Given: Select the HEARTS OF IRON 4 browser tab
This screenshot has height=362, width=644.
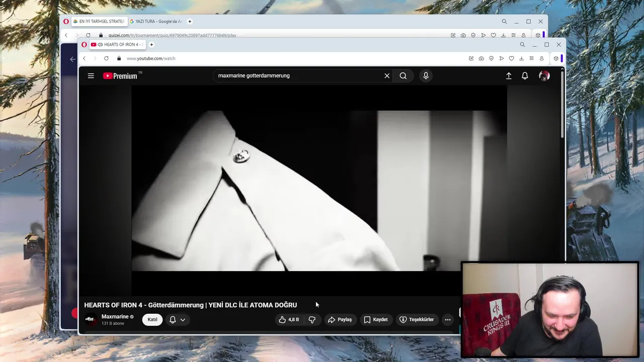Looking at the screenshot, I should pos(117,44).
